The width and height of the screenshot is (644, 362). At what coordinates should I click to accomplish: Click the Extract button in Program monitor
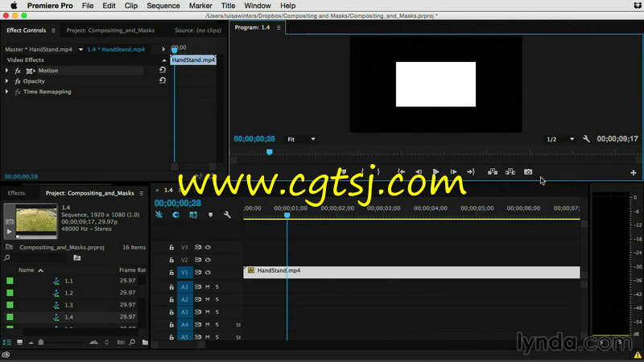510,171
